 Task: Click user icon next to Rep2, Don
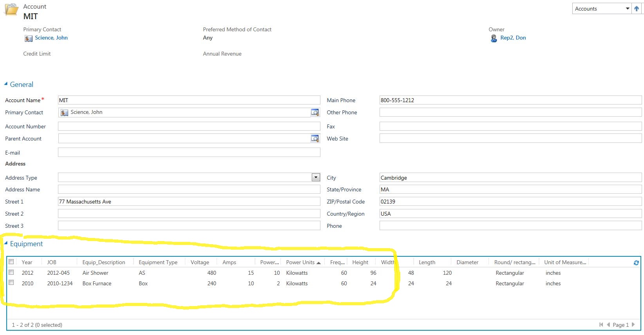[494, 38]
